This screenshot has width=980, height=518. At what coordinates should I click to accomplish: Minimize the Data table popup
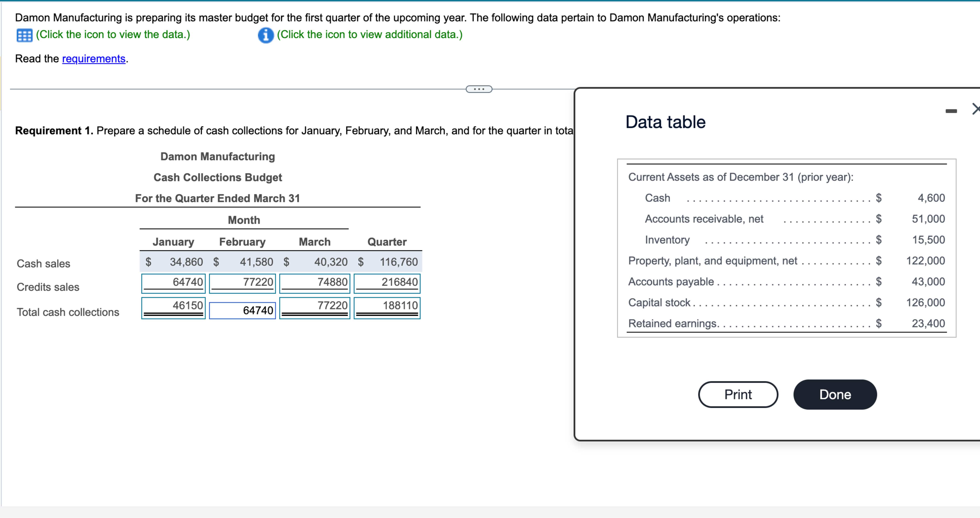951,111
